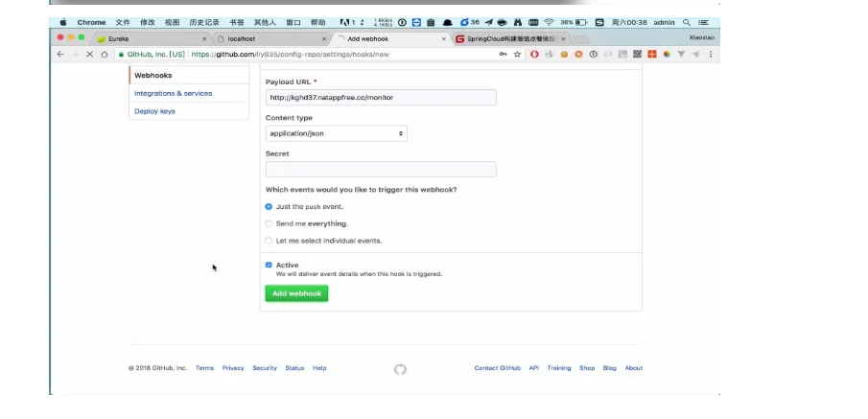Click the GitHub Octocat footer logo
Viewport: 868px width, 419px height.
coord(400,369)
